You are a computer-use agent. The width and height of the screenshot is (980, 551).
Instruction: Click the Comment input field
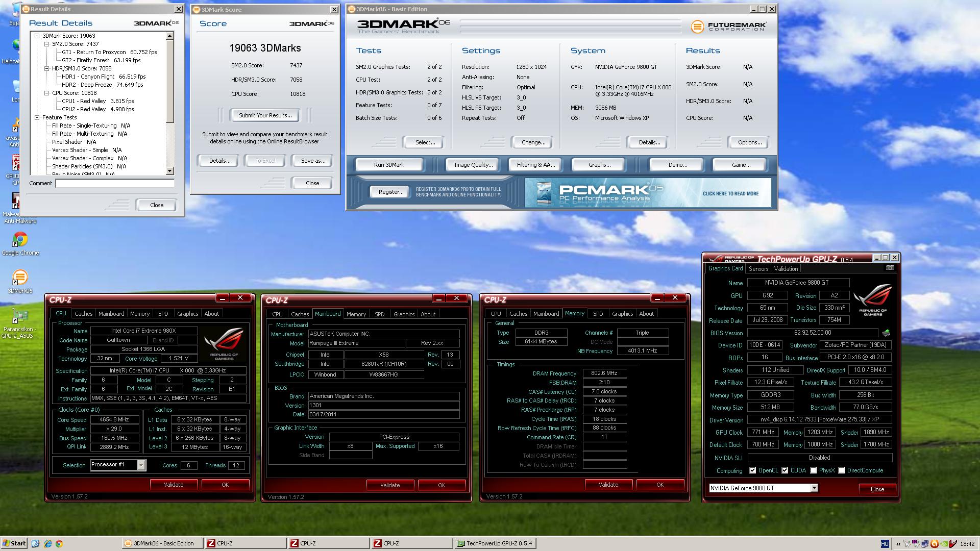click(x=115, y=183)
